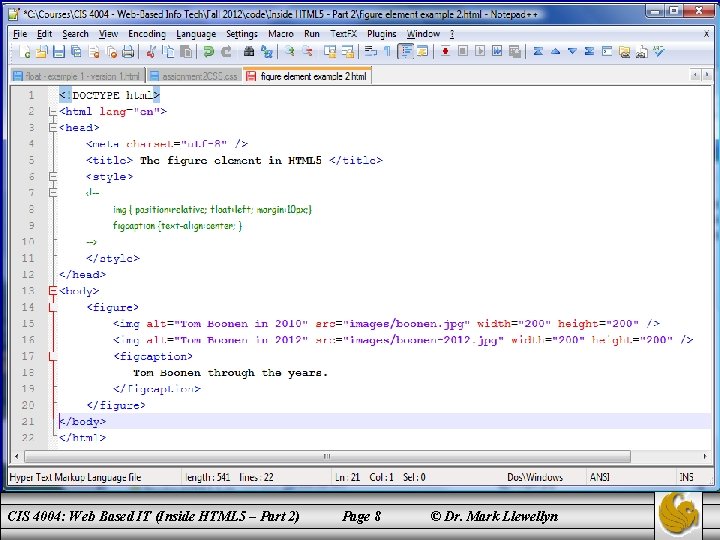Click the horizontal scrollbar thumb
This screenshot has height=540, width=720.
pos(327,456)
